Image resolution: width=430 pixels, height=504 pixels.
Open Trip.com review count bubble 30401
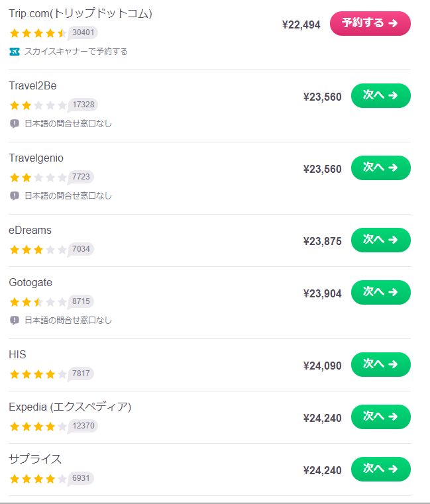click(x=83, y=32)
